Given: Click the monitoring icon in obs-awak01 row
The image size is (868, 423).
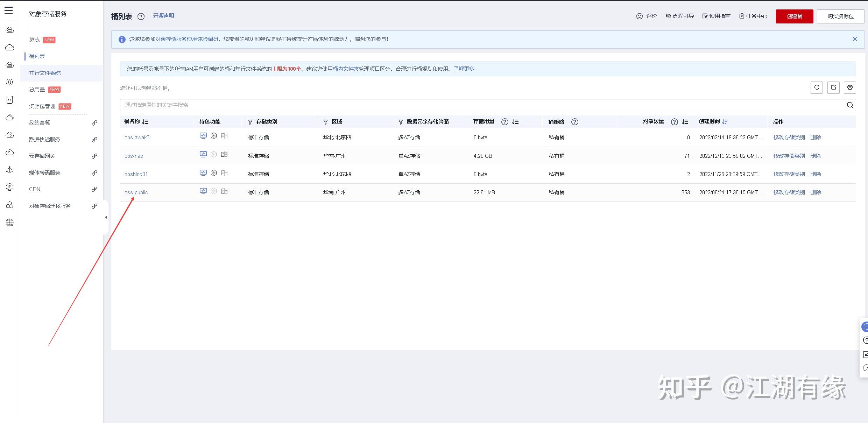Looking at the screenshot, I should [203, 136].
